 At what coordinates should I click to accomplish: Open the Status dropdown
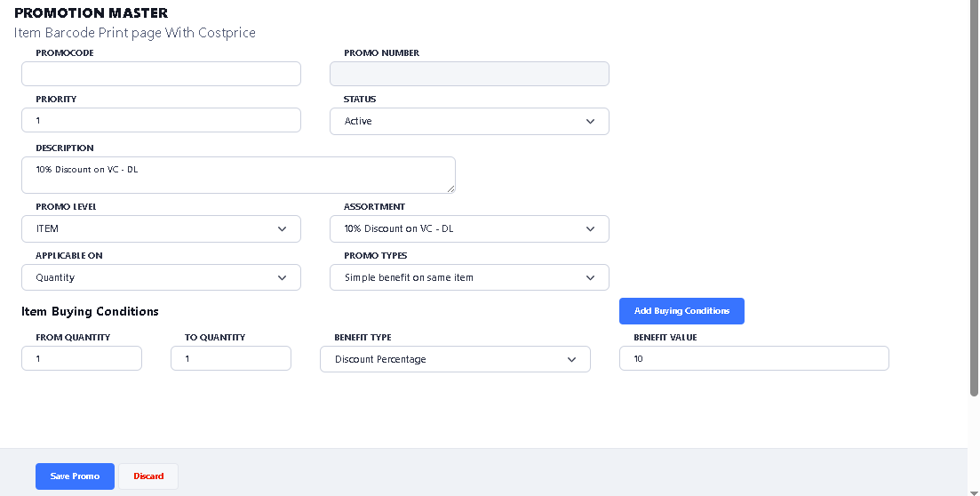pos(469,122)
